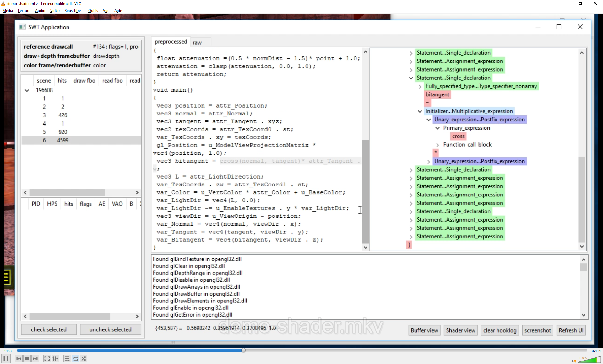Viewport: 603px width, 364px height.
Task: Stop the video playback
Action: [27, 359]
